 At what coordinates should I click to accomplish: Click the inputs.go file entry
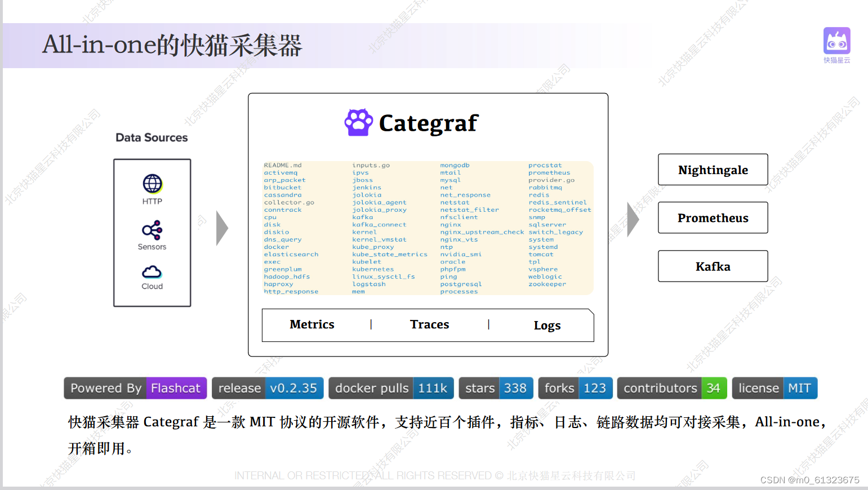click(x=371, y=165)
